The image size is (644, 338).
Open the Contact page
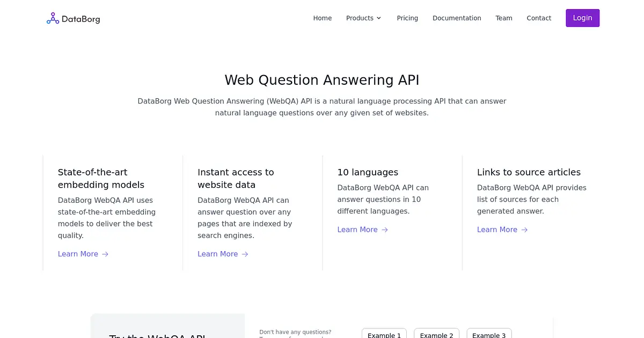[539, 18]
